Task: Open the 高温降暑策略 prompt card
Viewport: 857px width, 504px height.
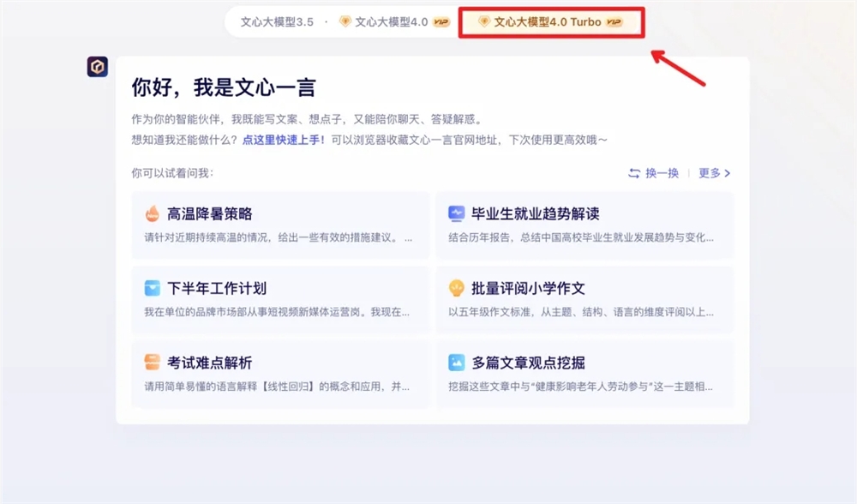Action: click(x=279, y=225)
